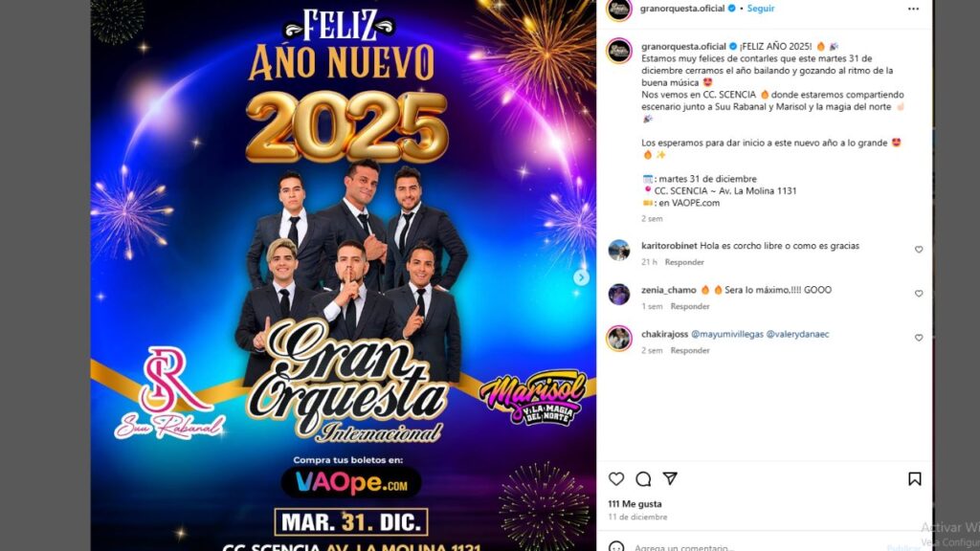The image size is (980, 551).
Task: Open the @mayumivillegas mention
Action: (x=727, y=334)
